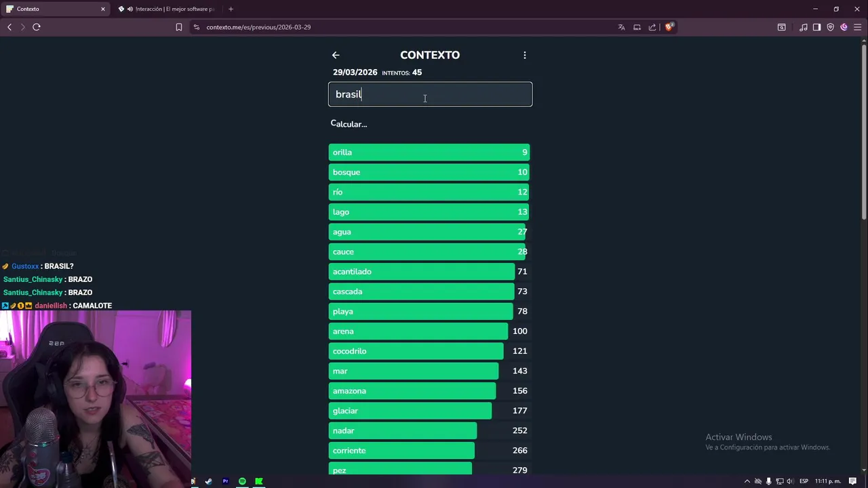Open the three-dot game menu

(x=524, y=55)
